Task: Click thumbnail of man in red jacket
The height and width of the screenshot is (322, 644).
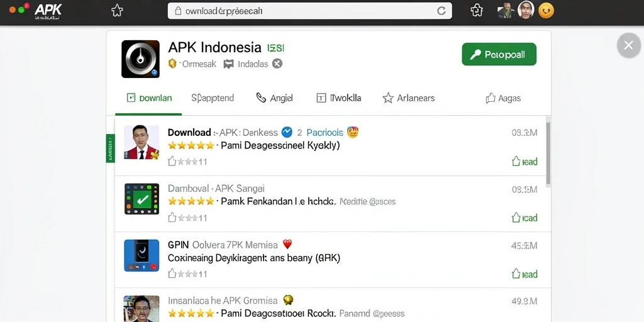Action: [142, 142]
